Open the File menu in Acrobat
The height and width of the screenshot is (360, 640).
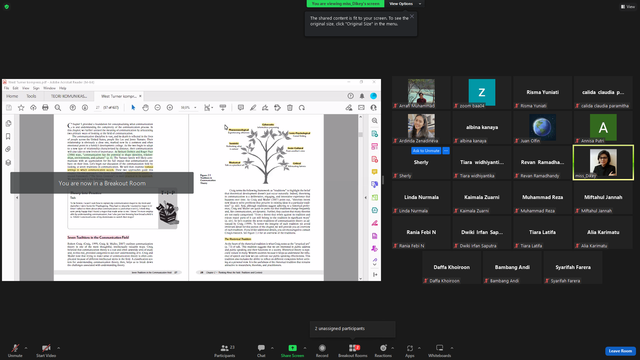(7, 88)
